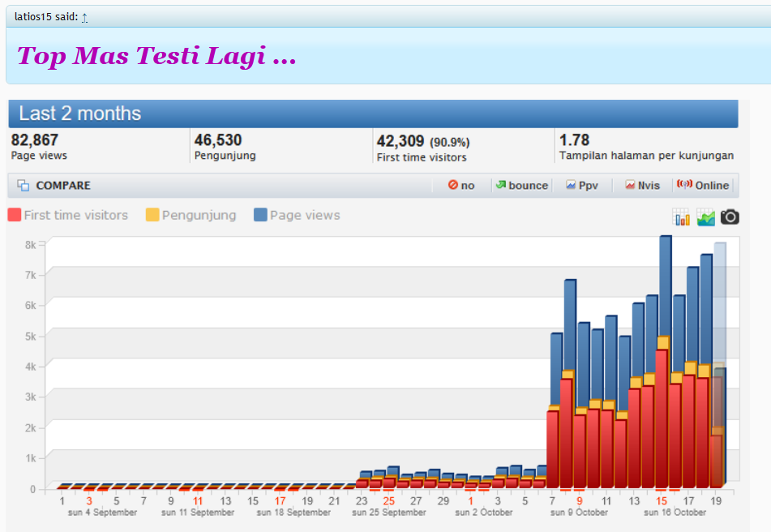Select the "no" overlay option
The image size is (771, 532).
coord(461,186)
